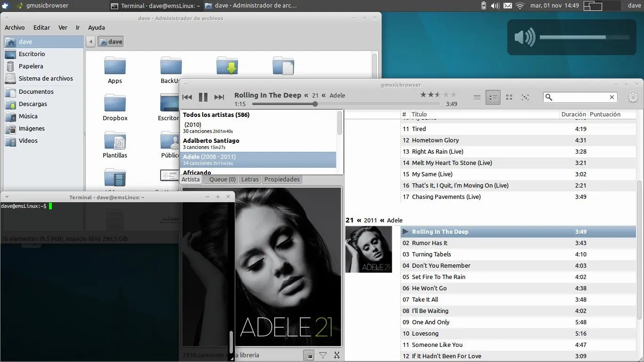The height and width of the screenshot is (362, 644).
Task: Open file manager window menu arrow
Action: (7, 18)
